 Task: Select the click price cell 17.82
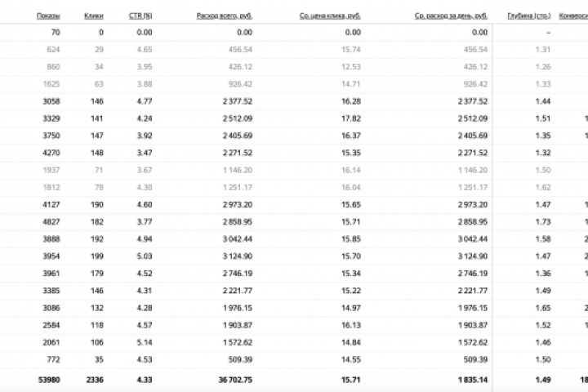(351, 118)
